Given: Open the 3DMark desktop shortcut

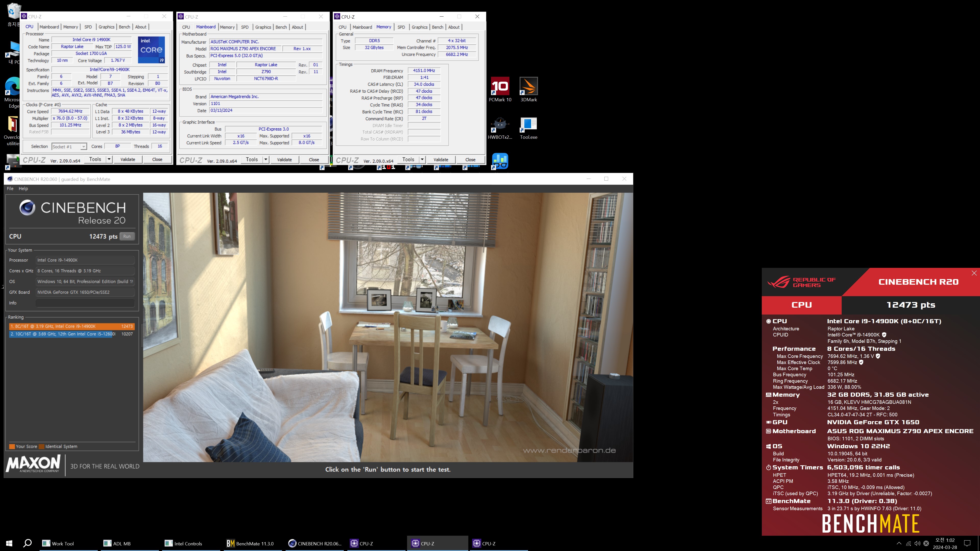Looking at the screenshot, I should tap(529, 89).
